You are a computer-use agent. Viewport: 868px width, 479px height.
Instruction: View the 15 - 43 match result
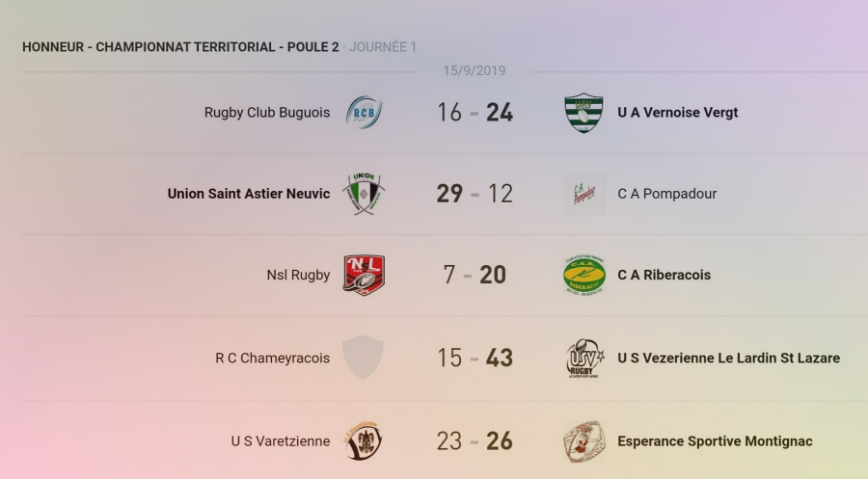(474, 358)
